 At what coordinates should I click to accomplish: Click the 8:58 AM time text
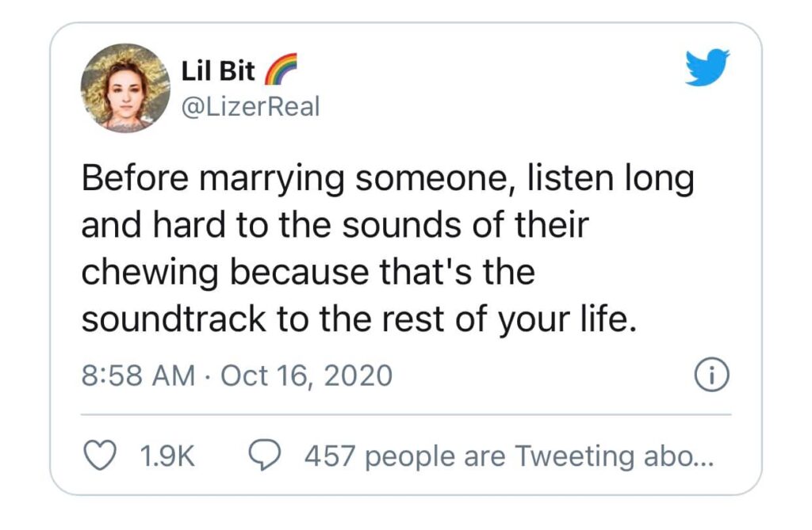[x=139, y=375]
